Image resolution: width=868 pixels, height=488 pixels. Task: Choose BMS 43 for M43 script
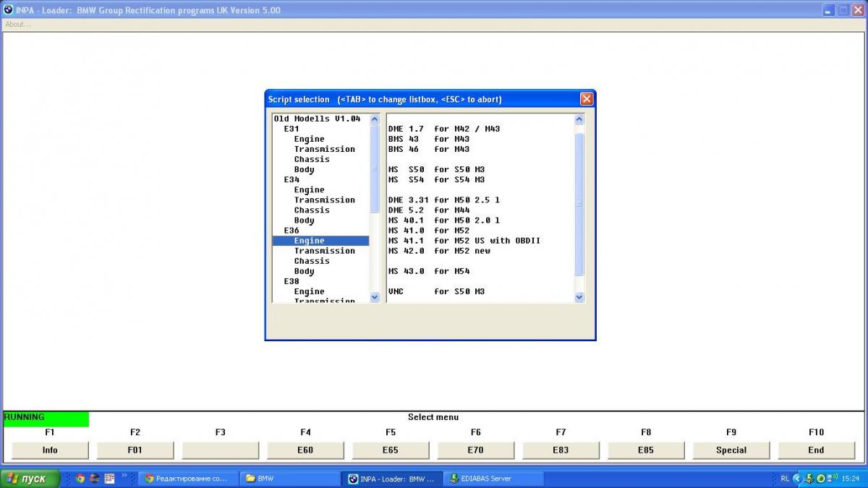tap(429, 139)
